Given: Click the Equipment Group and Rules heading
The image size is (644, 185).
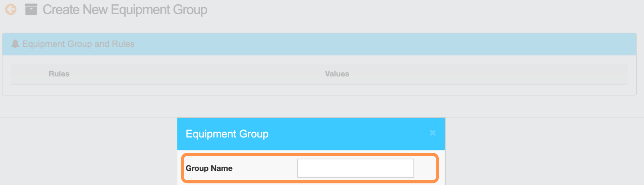Looking at the screenshot, I should [78, 44].
